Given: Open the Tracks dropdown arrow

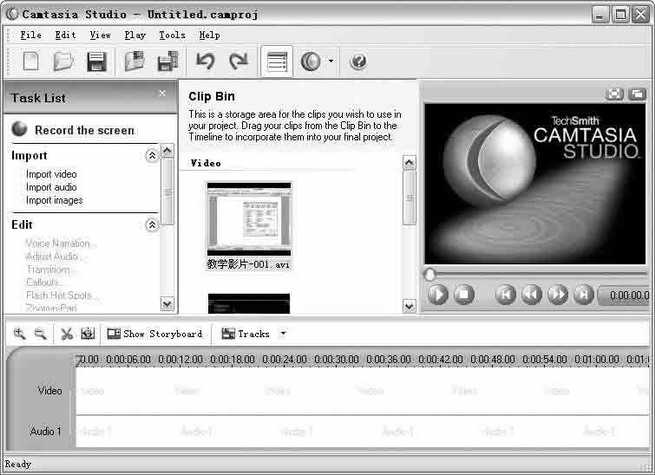Looking at the screenshot, I should (283, 334).
